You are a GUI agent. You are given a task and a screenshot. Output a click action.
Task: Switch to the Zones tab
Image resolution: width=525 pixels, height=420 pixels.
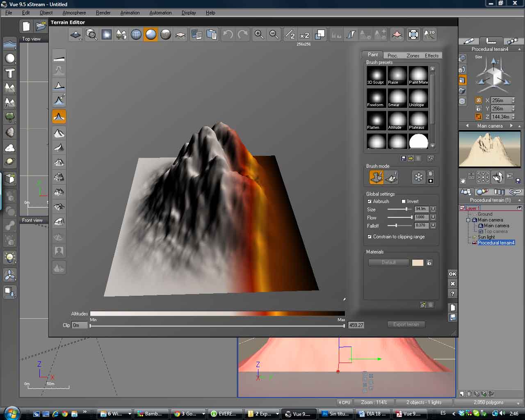(413, 55)
